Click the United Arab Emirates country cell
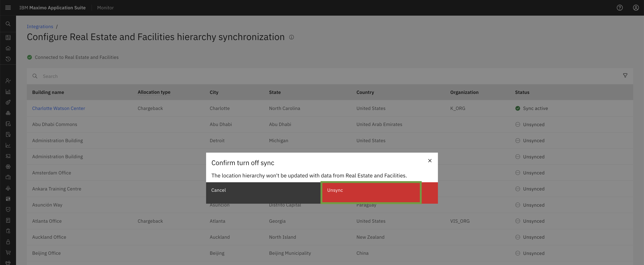 click(x=379, y=124)
